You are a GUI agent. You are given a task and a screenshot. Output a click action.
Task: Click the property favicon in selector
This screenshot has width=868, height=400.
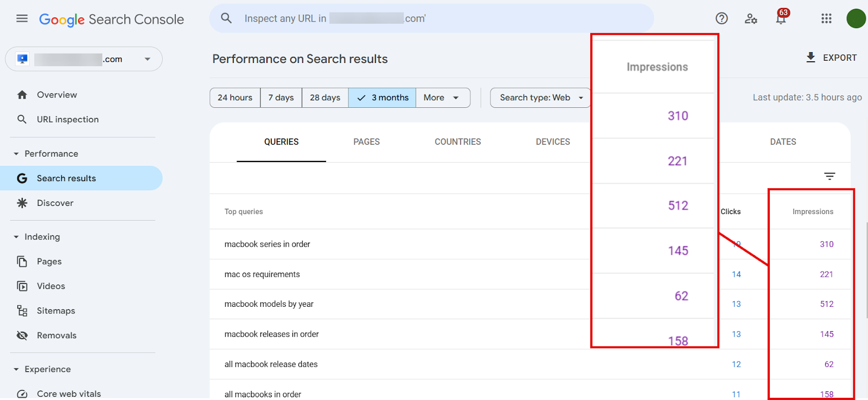pos(23,59)
